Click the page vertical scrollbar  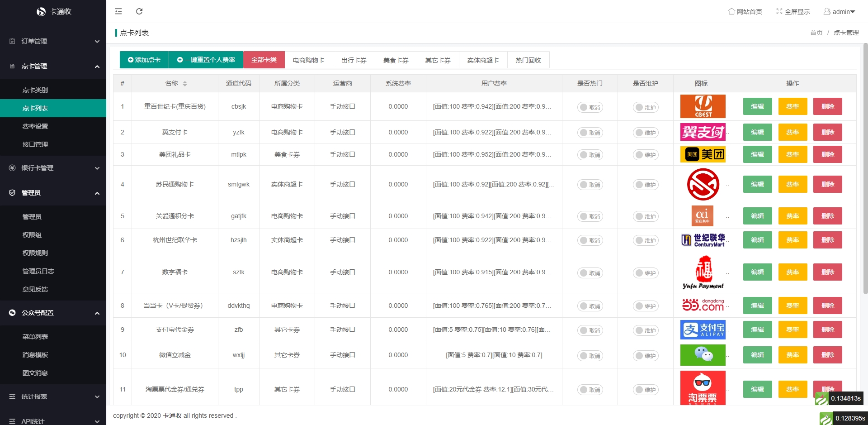coord(865,168)
